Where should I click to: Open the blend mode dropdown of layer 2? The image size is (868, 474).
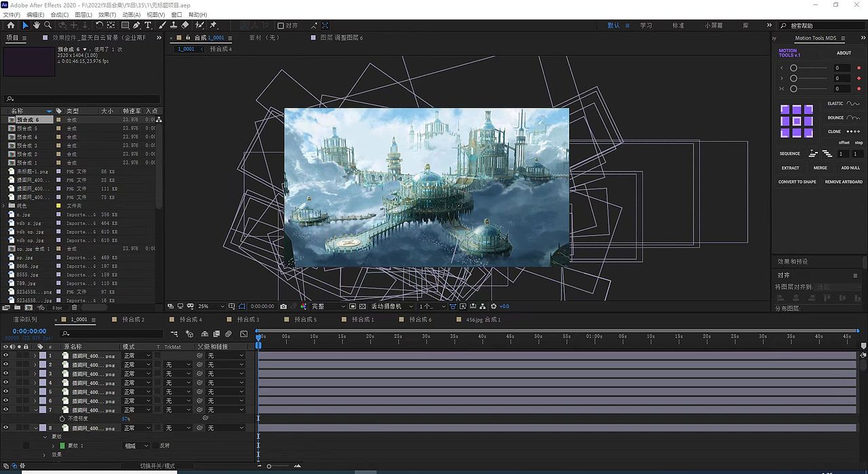coord(137,365)
